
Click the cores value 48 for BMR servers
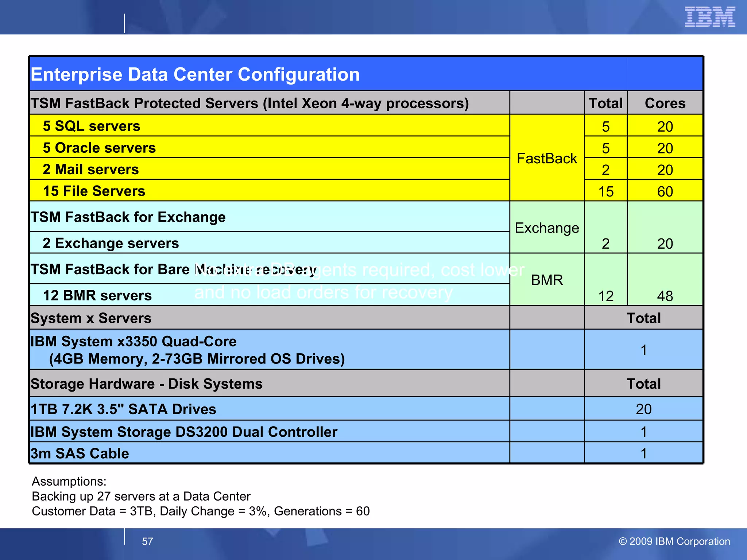point(665,296)
